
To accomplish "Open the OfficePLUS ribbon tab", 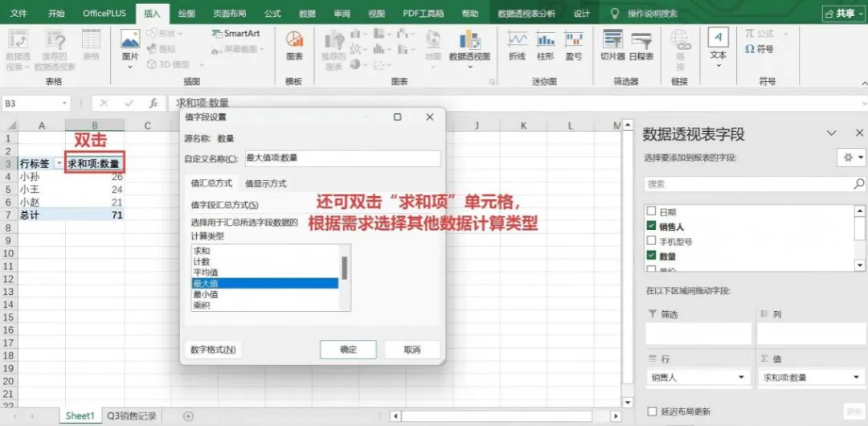I will tap(104, 14).
